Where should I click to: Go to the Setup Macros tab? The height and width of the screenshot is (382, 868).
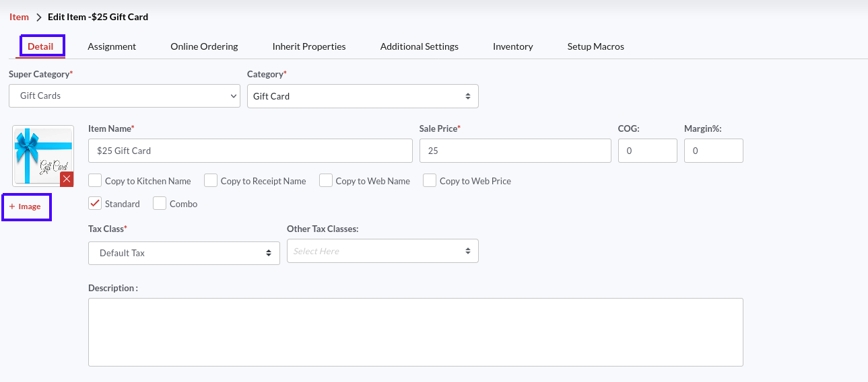click(595, 46)
